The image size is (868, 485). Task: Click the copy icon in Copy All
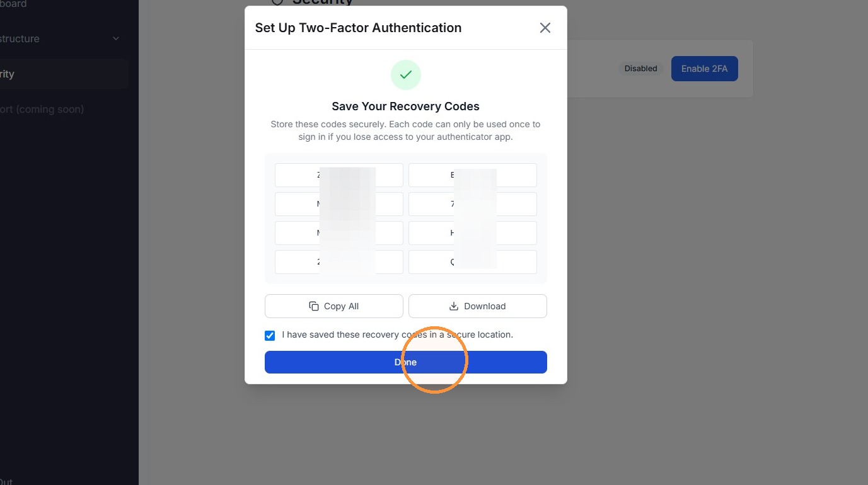[314, 306]
